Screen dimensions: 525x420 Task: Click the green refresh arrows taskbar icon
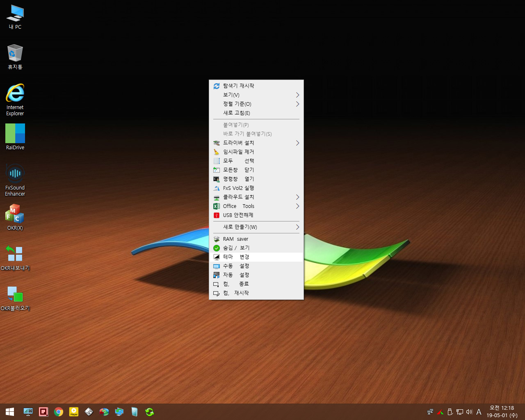[x=150, y=412]
